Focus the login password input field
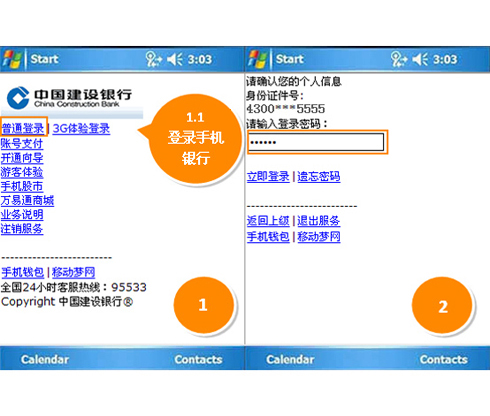Viewport: 490px width, 416px height. [x=316, y=142]
